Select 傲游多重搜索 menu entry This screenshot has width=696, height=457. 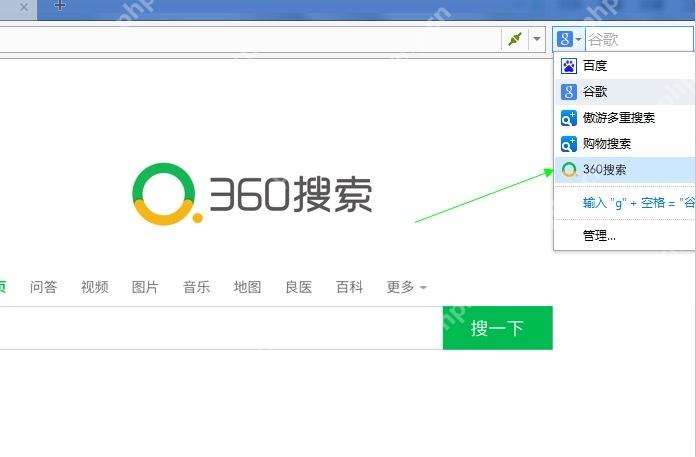coord(625,118)
